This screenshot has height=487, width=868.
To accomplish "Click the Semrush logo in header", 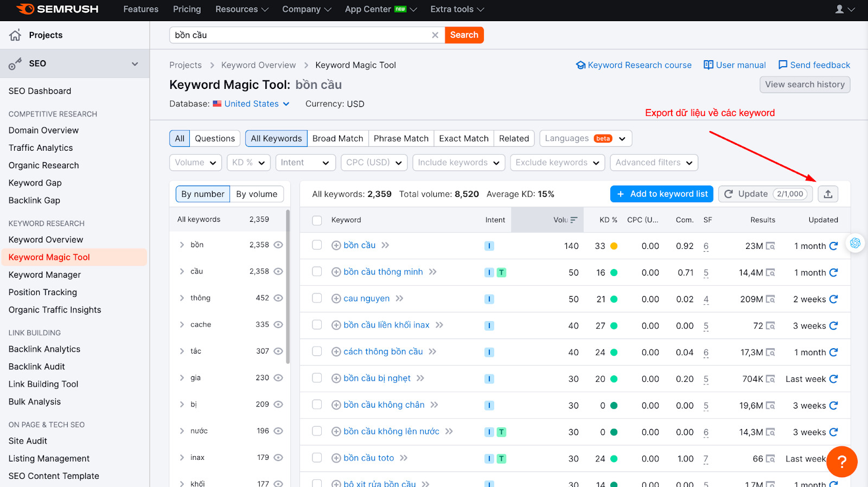I will 58,9.
